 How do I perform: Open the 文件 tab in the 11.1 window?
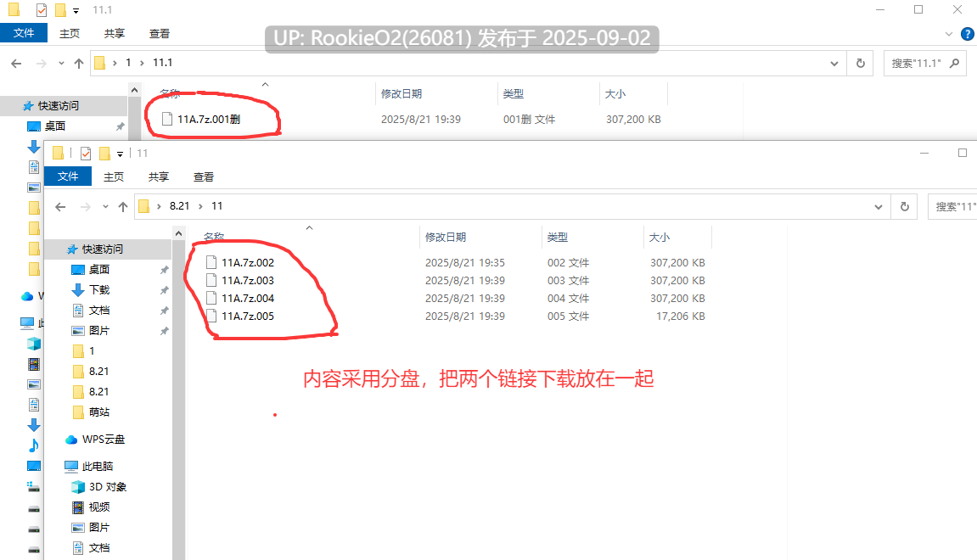point(24,33)
